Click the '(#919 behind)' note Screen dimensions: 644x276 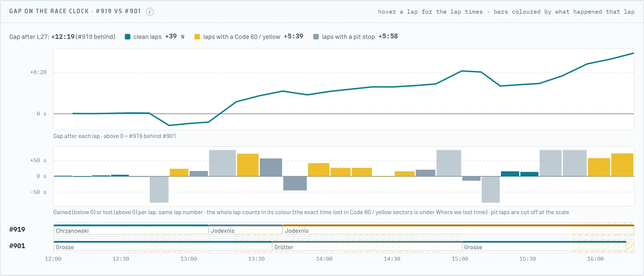(x=95, y=37)
